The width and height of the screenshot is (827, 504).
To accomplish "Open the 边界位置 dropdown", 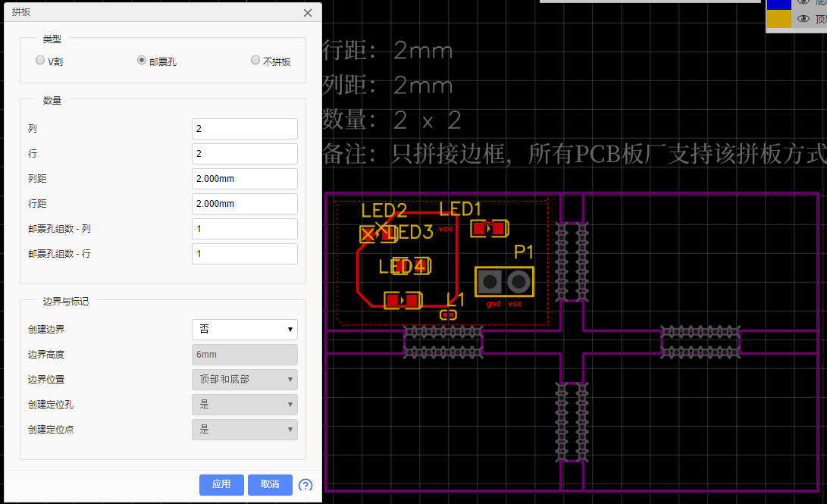I will tap(245, 380).
